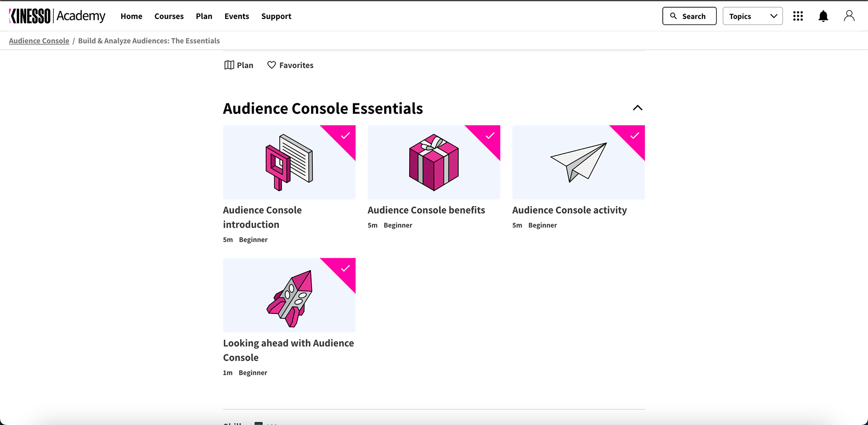Viewport: 868px width, 425px height.
Task: Open Courses in navigation
Action: (x=169, y=16)
